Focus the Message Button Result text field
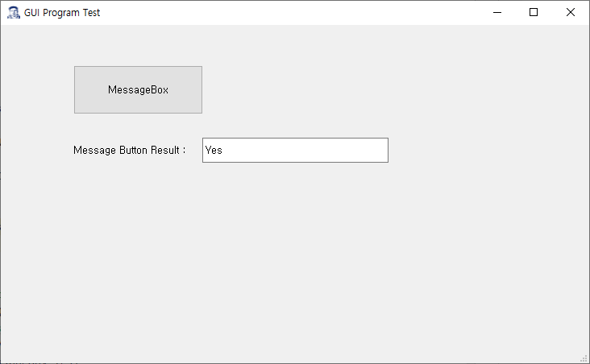This screenshot has height=364, width=590. pyautogui.click(x=295, y=150)
